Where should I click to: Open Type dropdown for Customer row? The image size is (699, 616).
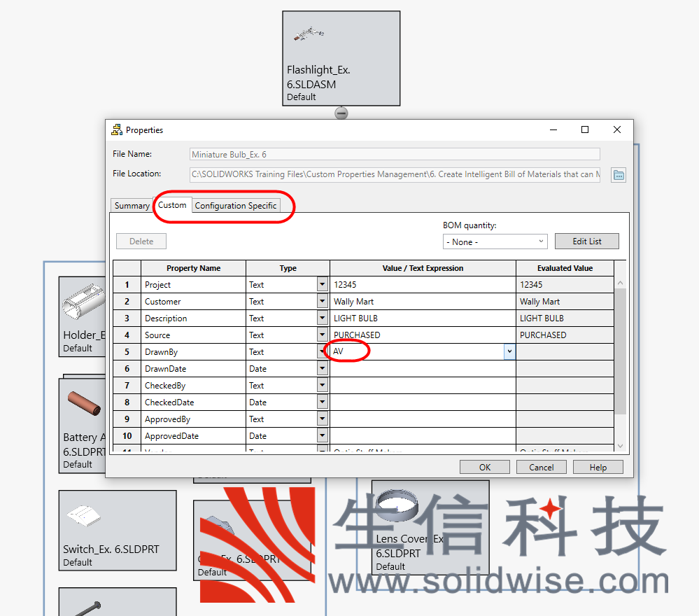point(323,301)
